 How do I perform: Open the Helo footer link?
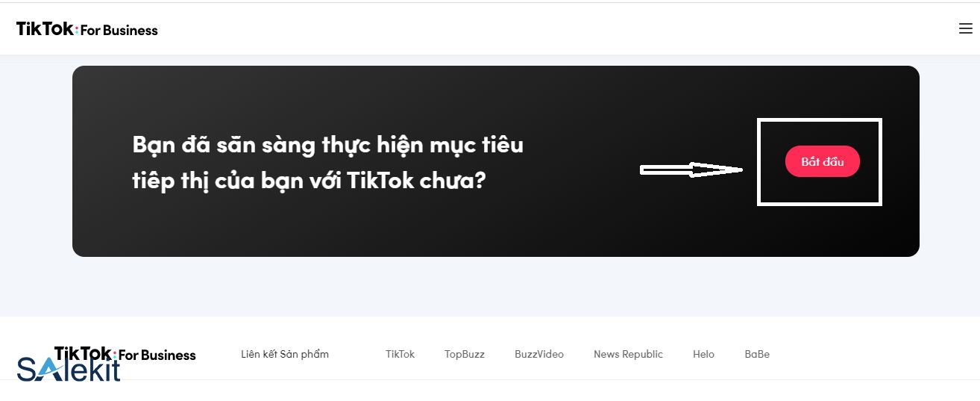(703, 354)
